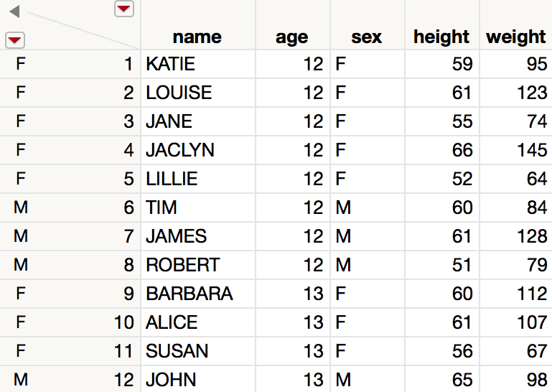Click SUSAN's weight cell showing 67
Screen dimensions: 552x392
(x=515, y=351)
